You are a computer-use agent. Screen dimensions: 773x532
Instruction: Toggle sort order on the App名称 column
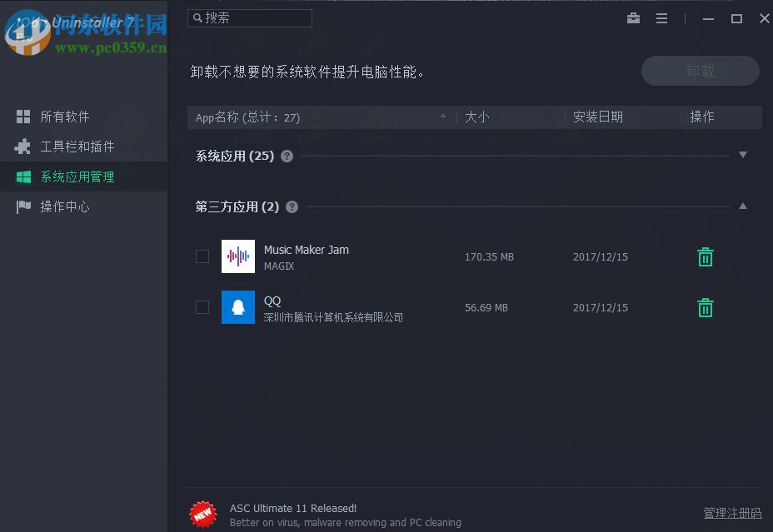coord(443,117)
